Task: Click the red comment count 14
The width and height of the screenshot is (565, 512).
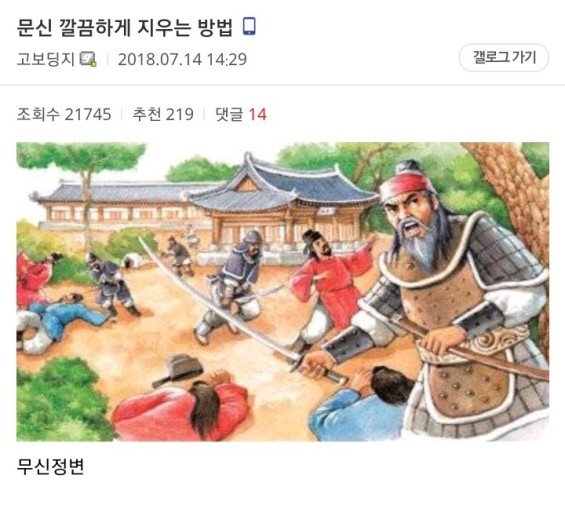Action: [258, 115]
